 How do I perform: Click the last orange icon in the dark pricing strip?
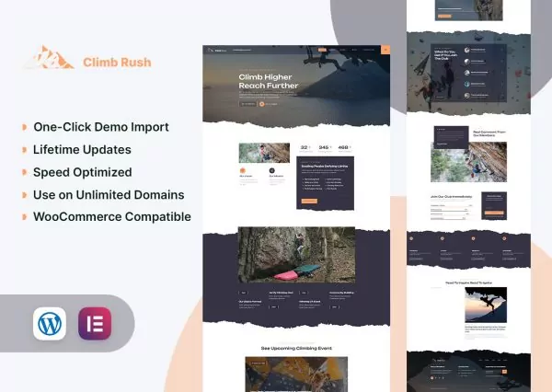(x=504, y=238)
